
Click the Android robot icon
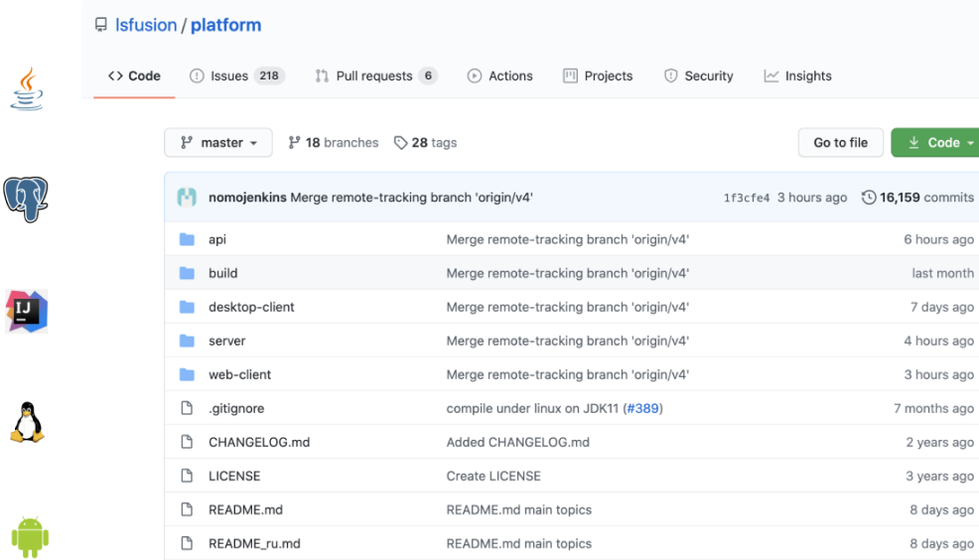click(30, 537)
